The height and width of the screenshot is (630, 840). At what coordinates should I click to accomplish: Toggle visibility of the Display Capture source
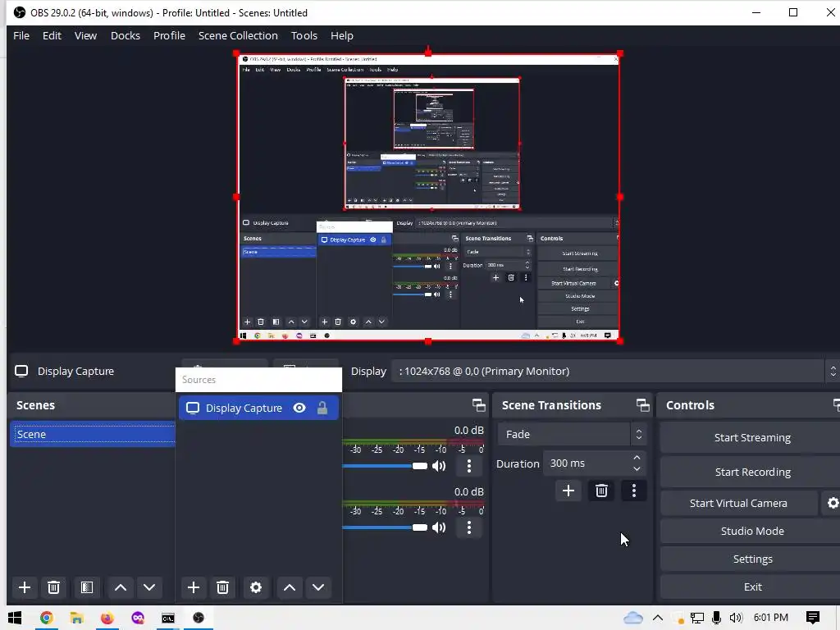[x=299, y=409]
